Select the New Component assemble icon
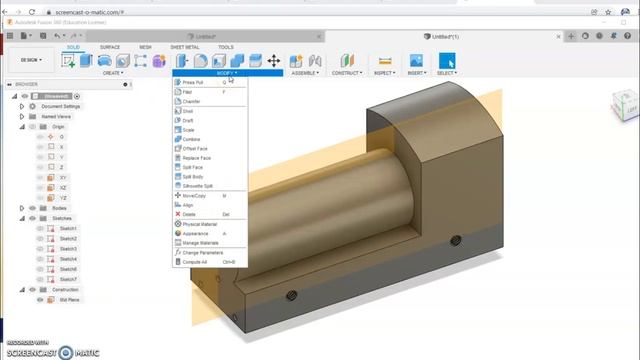The width and height of the screenshot is (640, 360). pos(296,61)
